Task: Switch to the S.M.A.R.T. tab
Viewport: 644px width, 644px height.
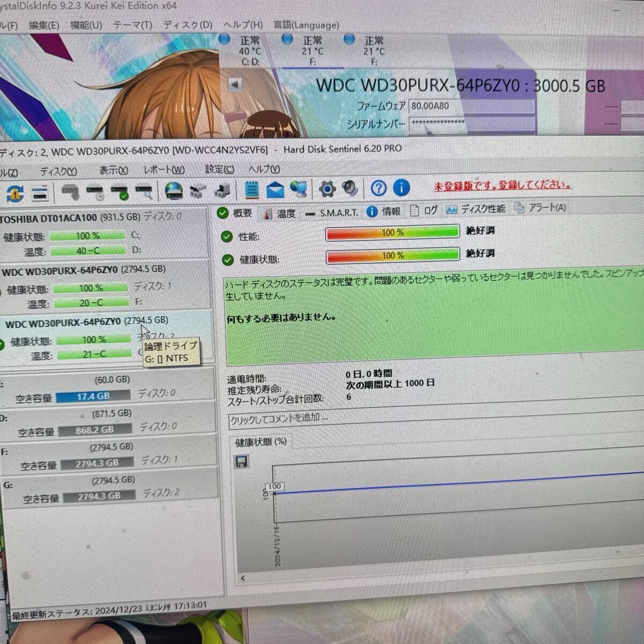Action: 338,212
